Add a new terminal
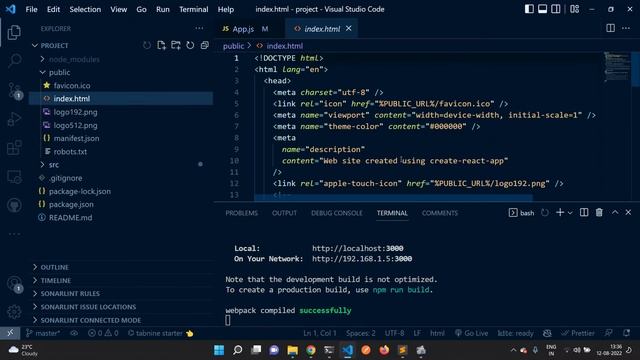The image size is (640, 360). coord(560,212)
